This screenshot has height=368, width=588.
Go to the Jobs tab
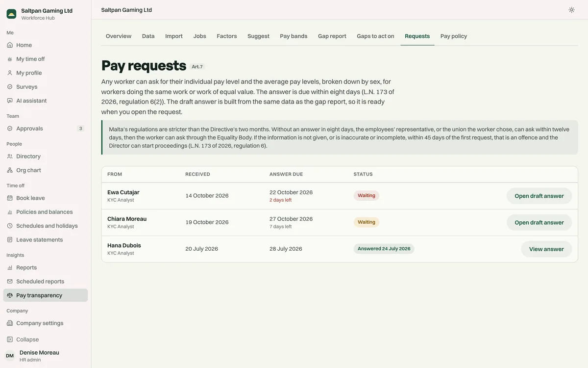(200, 36)
